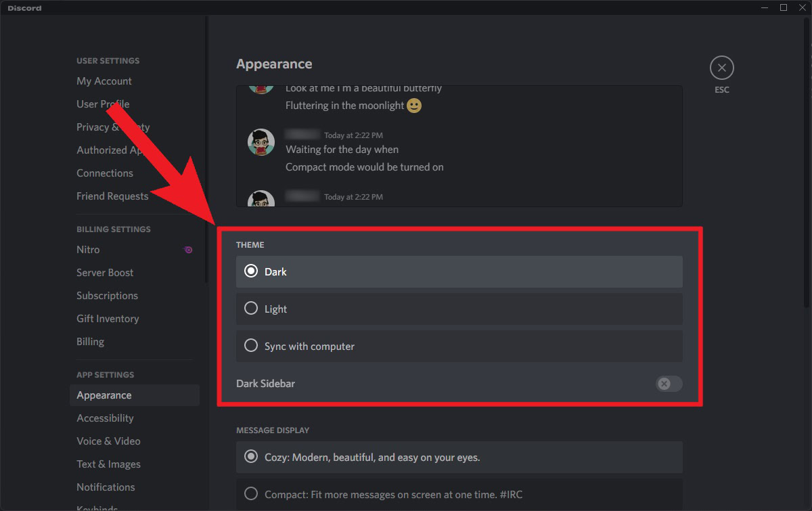This screenshot has height=511, width=812.
Task: Select Sync with computer theme
Action: [x=251, y=346]
